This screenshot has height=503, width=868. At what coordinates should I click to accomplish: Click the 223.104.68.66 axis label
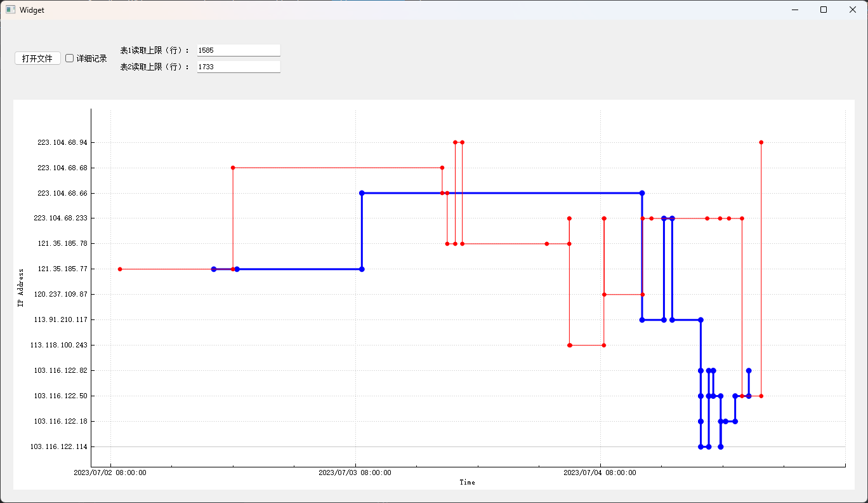(62, 193)
